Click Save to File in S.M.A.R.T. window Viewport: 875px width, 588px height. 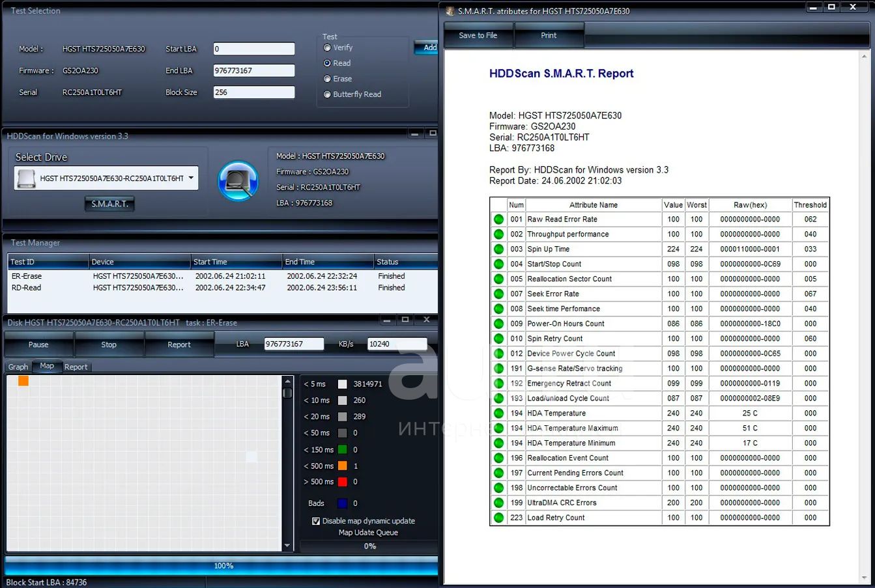click(x=478, y=35)
